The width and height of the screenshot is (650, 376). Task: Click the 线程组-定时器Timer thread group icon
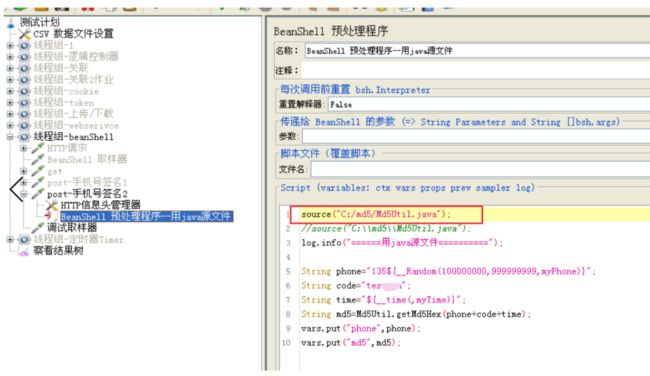(24, 240)
